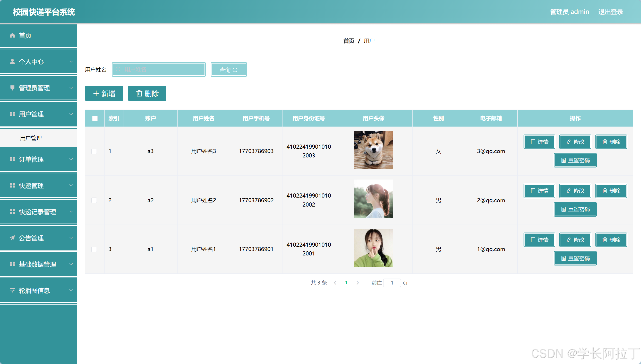Collapse the 用户管理 section chevron
Screen dimensions: 641x364
(x=71, y=114)
